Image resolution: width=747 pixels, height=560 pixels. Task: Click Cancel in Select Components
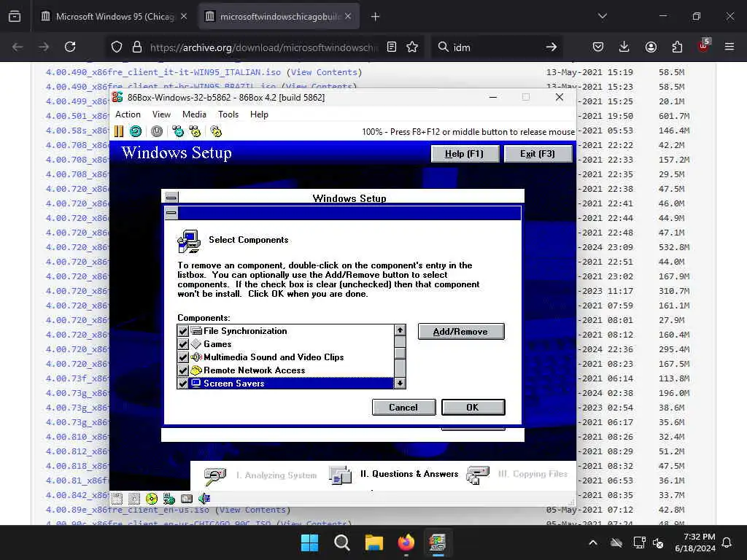pyautogui.click(x=403, y=407)
